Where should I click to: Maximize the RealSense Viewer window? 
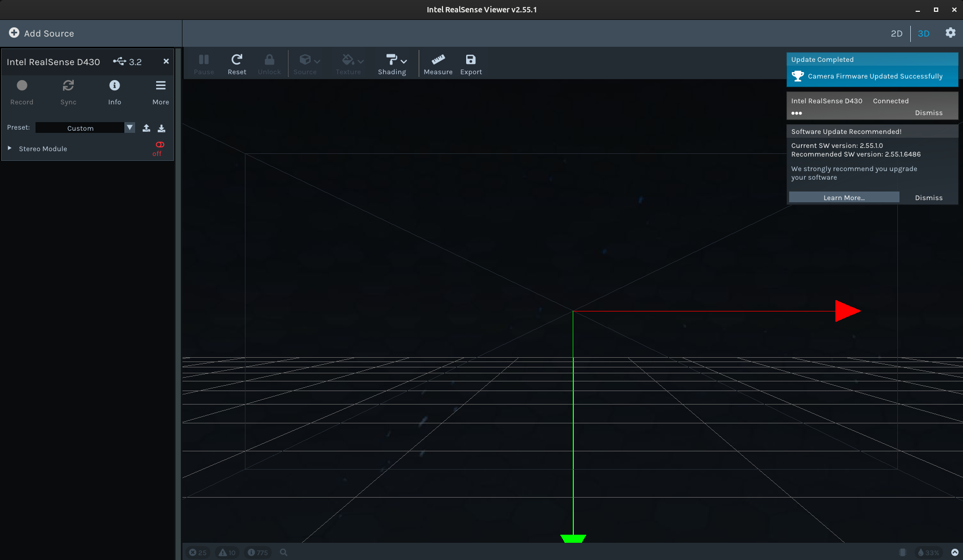[936, 10]
